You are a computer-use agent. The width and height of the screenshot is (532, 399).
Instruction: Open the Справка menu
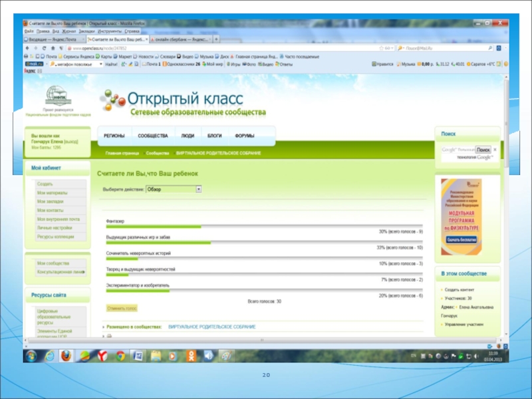[x=132, y=31]
